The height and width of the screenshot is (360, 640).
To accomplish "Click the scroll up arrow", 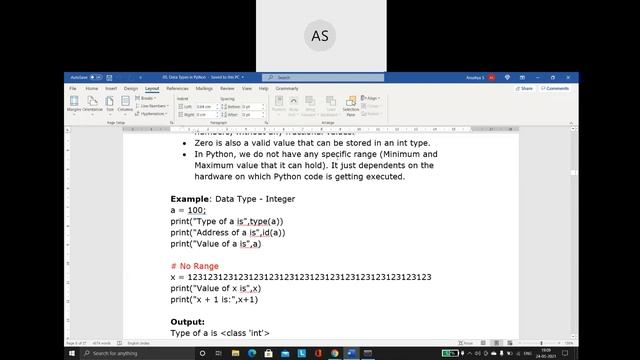I will (573, 129).
